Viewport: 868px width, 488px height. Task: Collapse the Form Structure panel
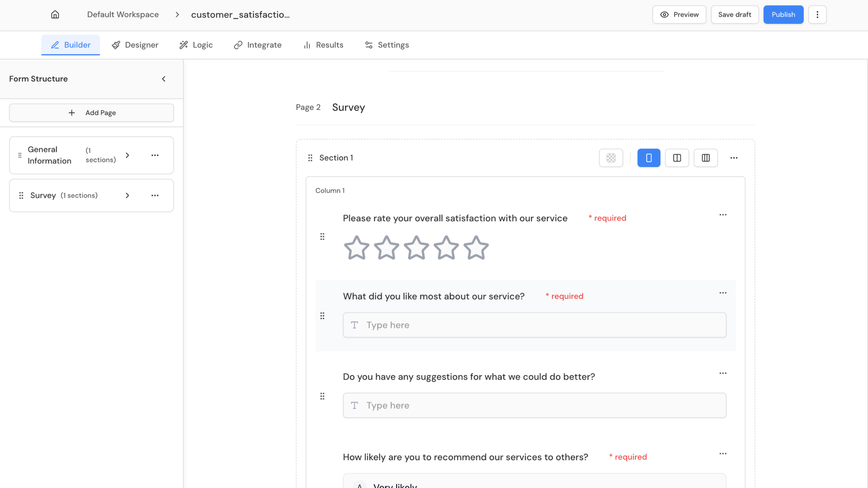[x=164, y=79]
